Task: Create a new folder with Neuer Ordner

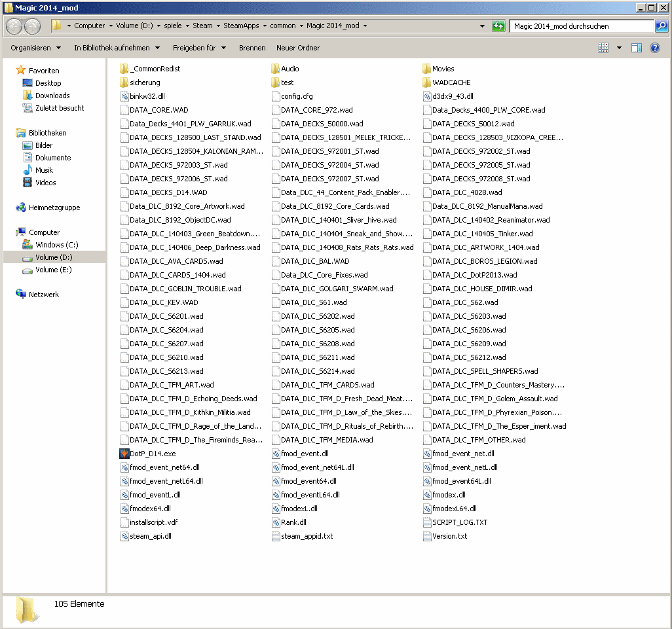Action: [x=298, y=48]
